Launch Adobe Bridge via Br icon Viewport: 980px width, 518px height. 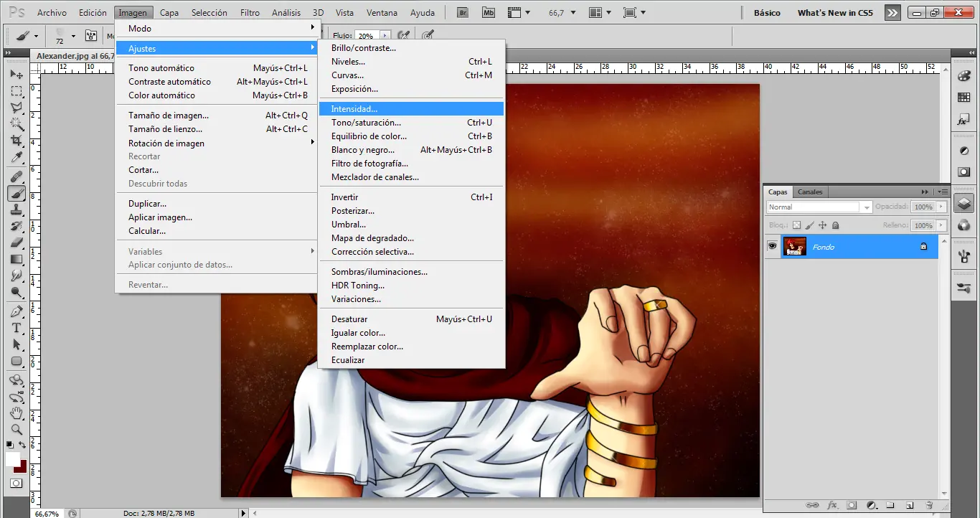coord(463,13)
